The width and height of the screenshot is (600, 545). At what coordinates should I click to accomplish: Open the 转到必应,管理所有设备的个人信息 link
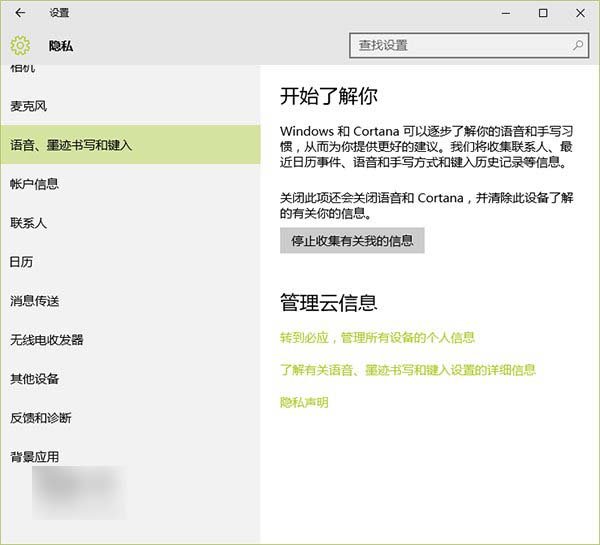pyautogui.click(x=377, y=338)
